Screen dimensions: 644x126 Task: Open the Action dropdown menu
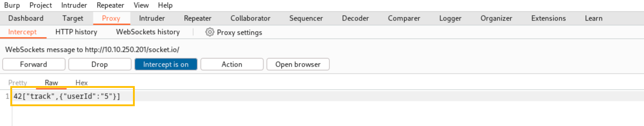(x=232, y=64)
